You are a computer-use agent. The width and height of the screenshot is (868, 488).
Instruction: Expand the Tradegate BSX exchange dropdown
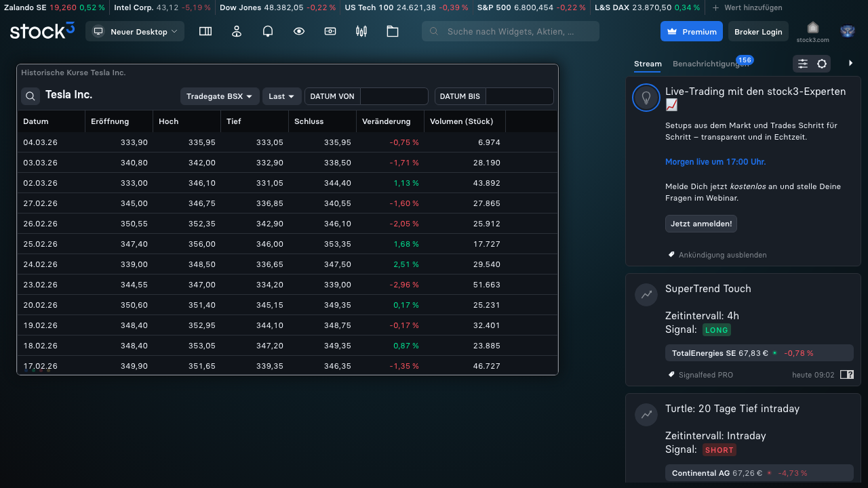tap(220, 96)
